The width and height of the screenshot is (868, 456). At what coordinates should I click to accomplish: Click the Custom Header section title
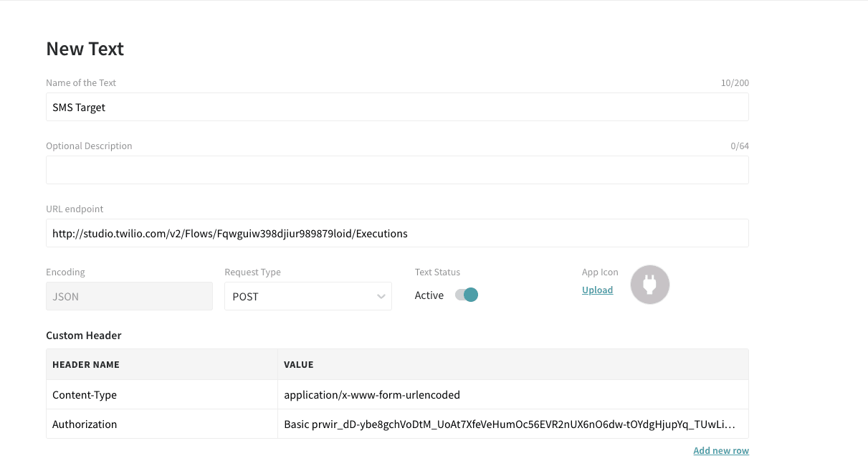point(84,336)
